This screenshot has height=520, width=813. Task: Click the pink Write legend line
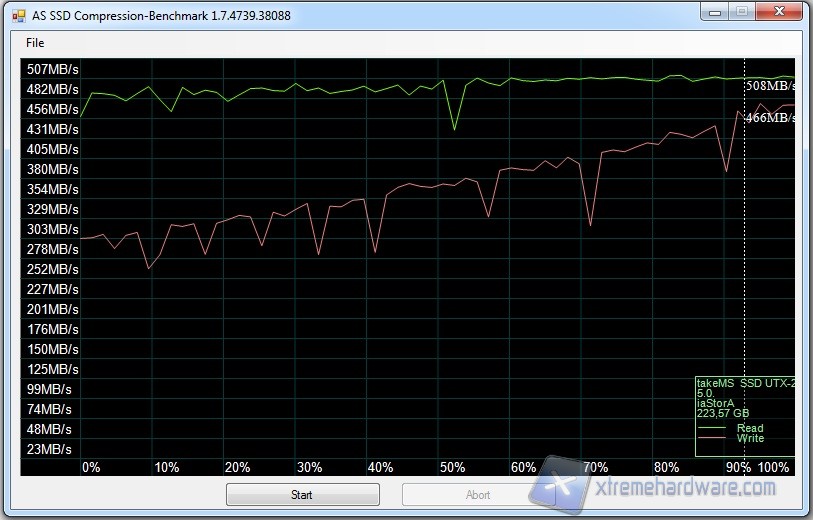(715, 438)
